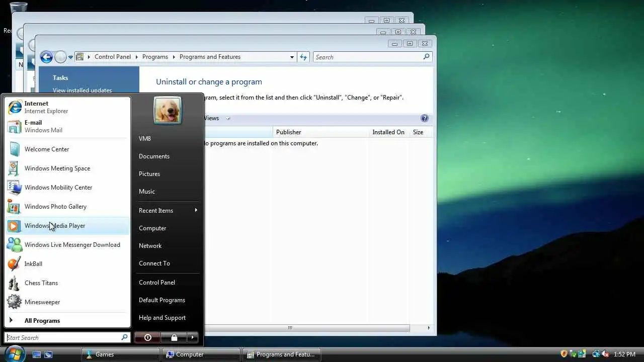Open Documents from Start menu

[168, 156]
